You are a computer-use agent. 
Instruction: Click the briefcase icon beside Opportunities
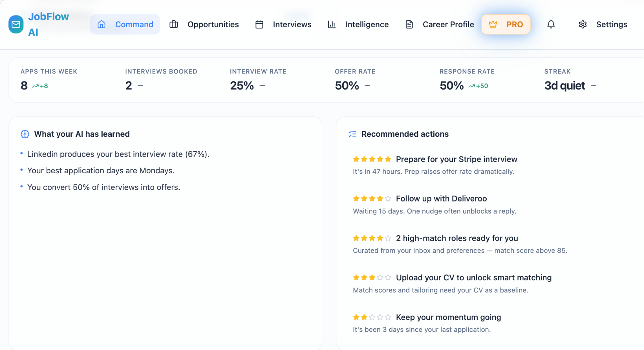pos(174,24)
